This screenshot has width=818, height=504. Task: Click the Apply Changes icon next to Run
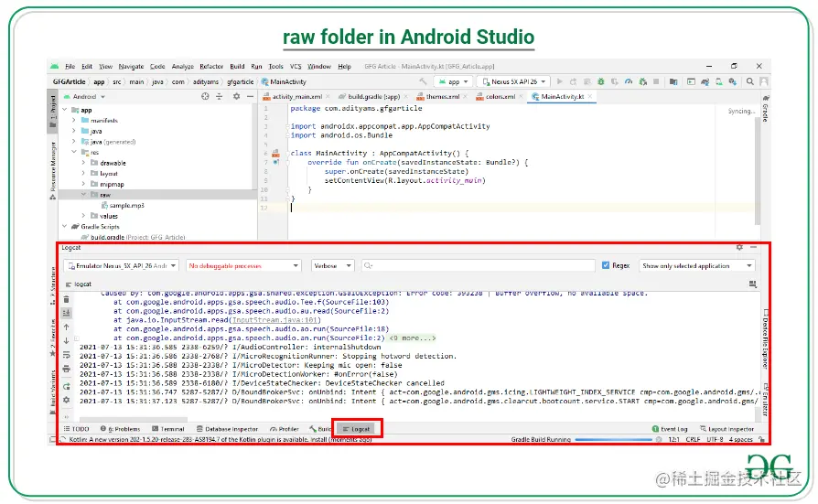point(574,81)
